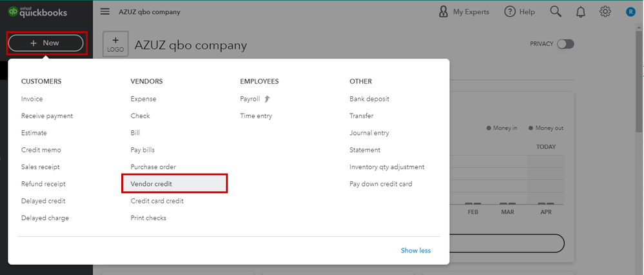Select Pay down credit card
The image size is (644, 275).
point(381,184)
